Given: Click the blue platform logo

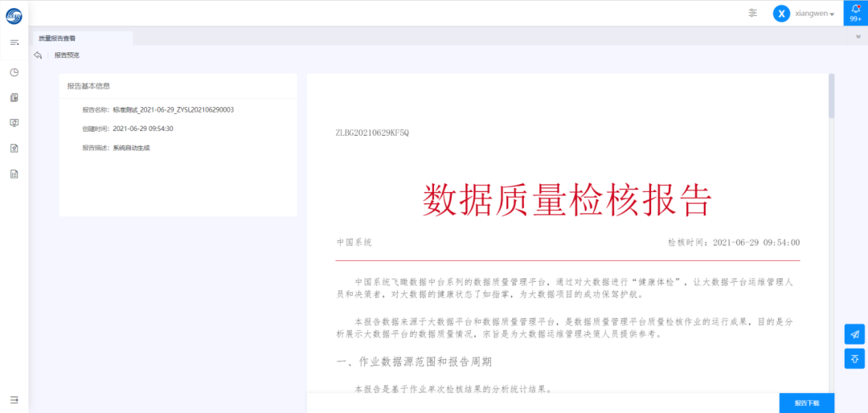Looking at the screenshot, I should pos(14,14).
